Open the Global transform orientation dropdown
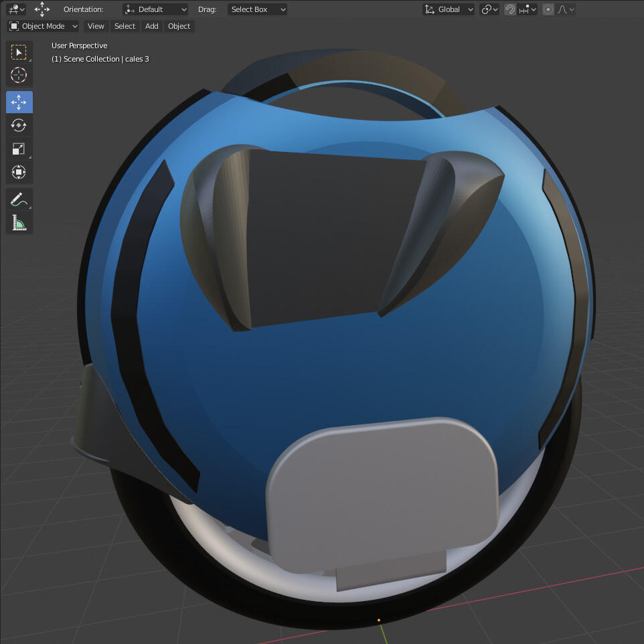The image size is (644, 644). click(x=449, y=9)
